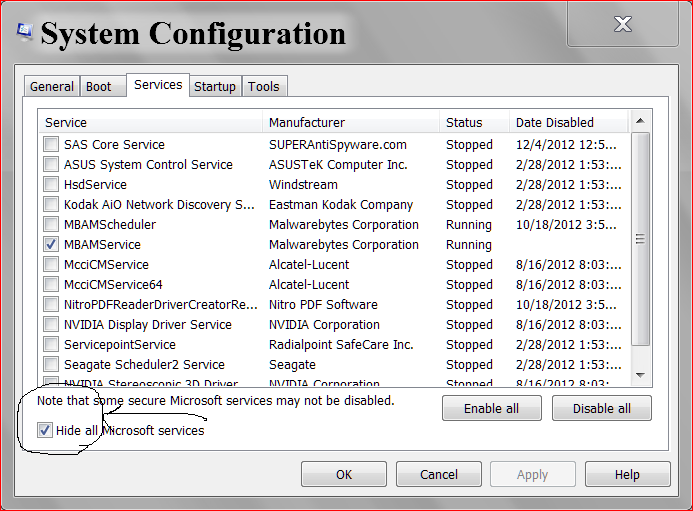
Task: Uncheck the MBAMService checkbox
Action: tap(51, 244)
